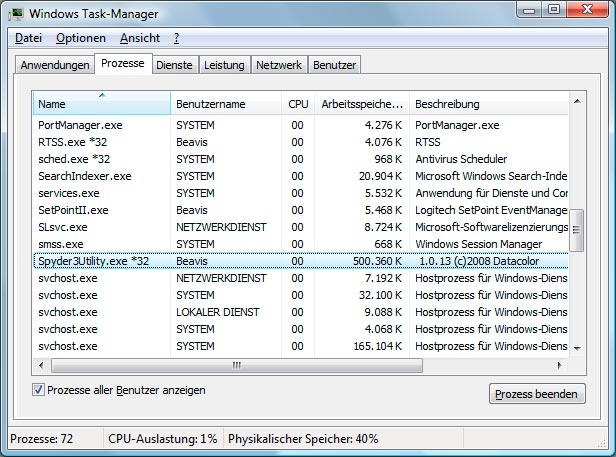Open the ? help menu
This screenshot has height=457, width=616.
tap(176, 38)
